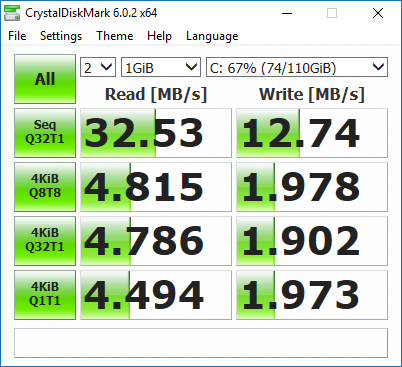
Task: Select the Seq read result 32.53
Action: 156,133
